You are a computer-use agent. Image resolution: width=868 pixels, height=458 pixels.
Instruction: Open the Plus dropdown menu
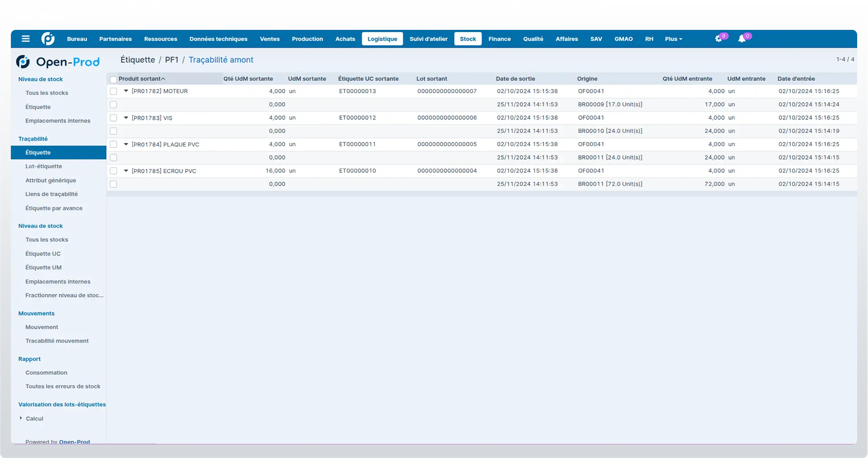(x=673, y=39)
